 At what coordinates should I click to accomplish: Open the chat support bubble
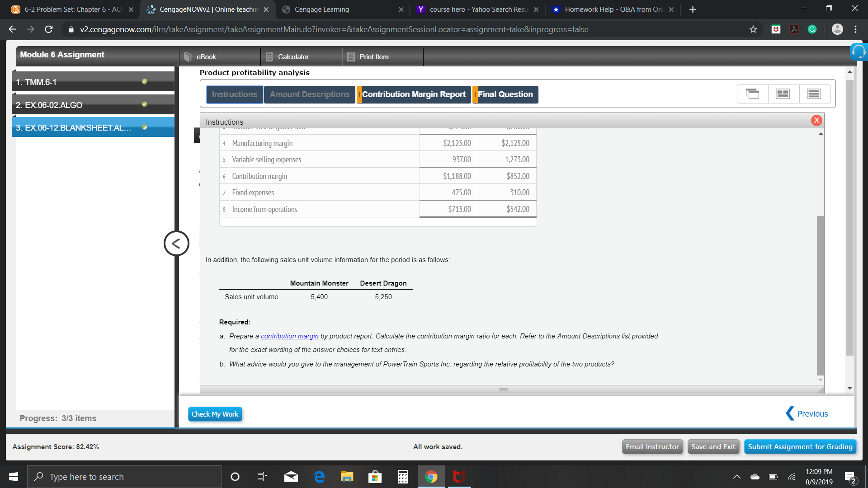pos(859,52)
